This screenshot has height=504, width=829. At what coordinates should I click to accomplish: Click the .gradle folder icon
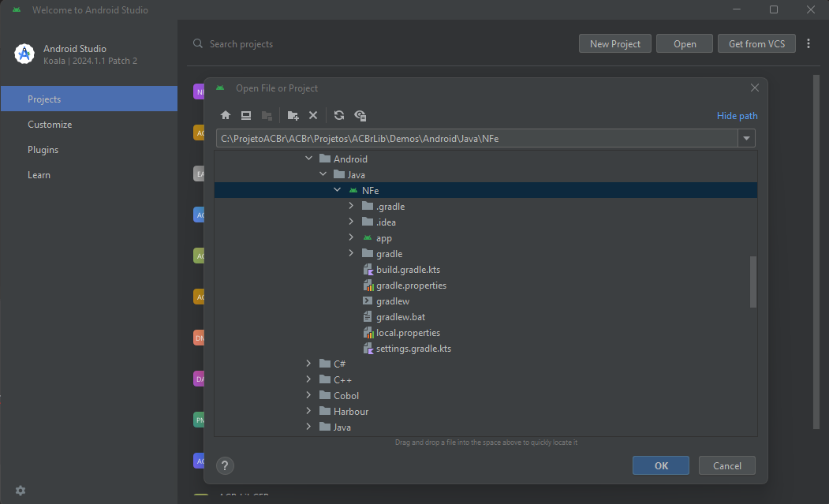(x=368, y=206)
